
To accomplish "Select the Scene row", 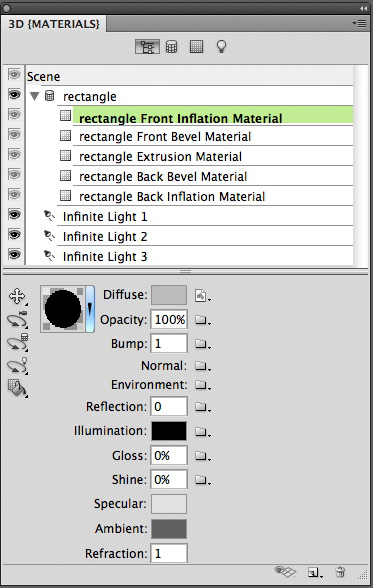I will (x=190, y=76).
